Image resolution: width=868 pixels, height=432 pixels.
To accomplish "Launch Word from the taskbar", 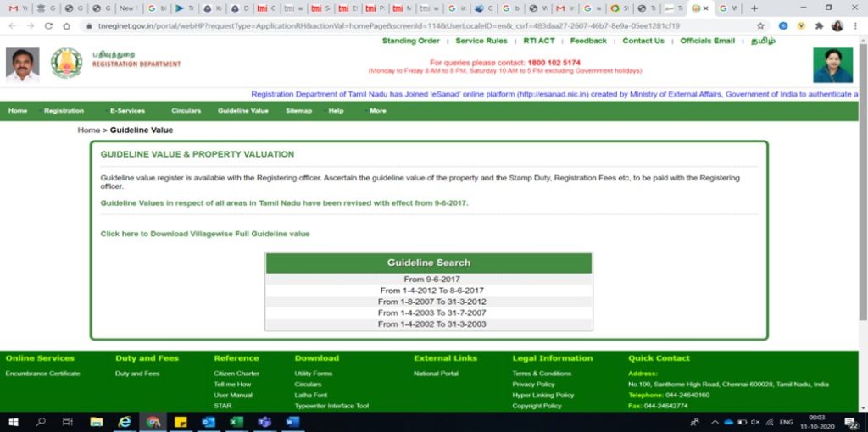I will [x=292, y=422].
